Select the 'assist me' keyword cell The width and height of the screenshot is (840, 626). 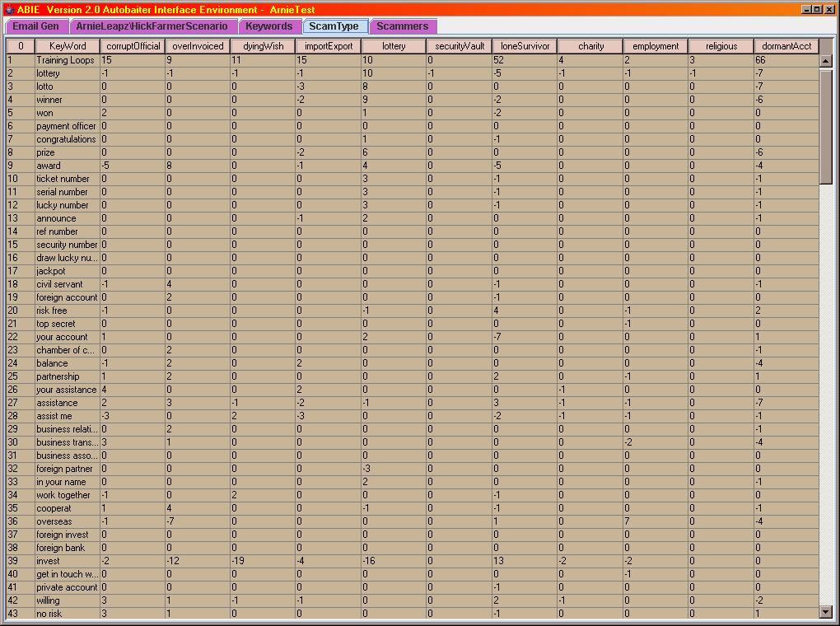click(68, 416)
